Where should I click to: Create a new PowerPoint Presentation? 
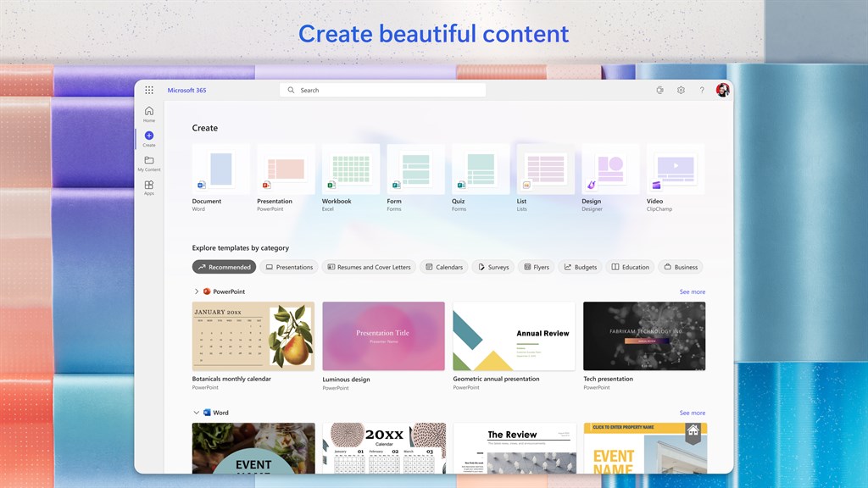pos(286,169)
